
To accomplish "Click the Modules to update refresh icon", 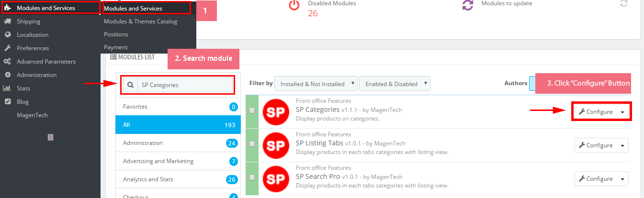I will [x=467, y=5].
